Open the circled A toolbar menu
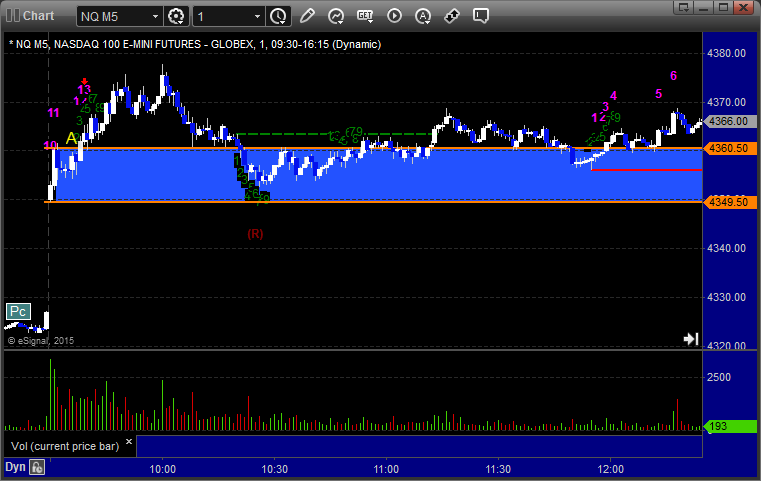 pos(423,16)
